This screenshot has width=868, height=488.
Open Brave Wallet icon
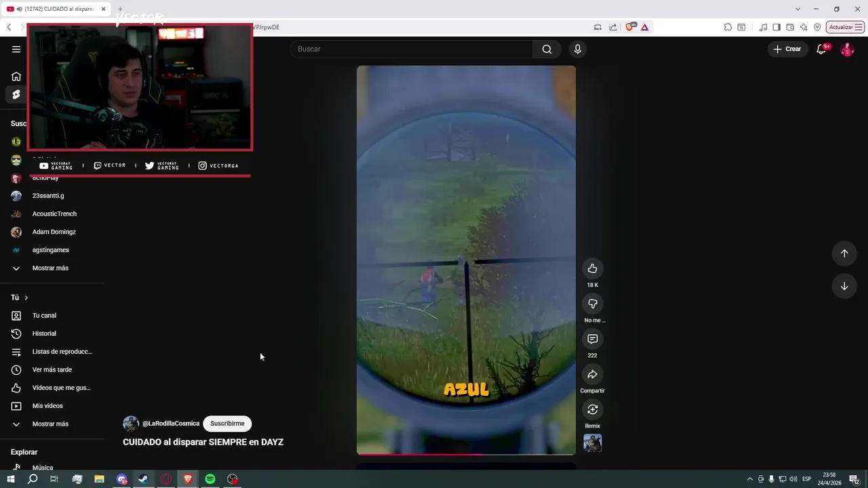click(790, 27)
